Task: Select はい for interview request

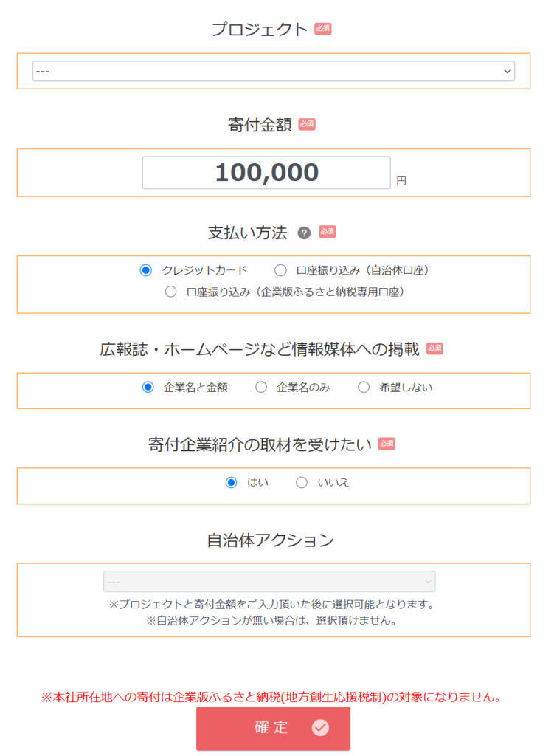Action: click(232, 482)
